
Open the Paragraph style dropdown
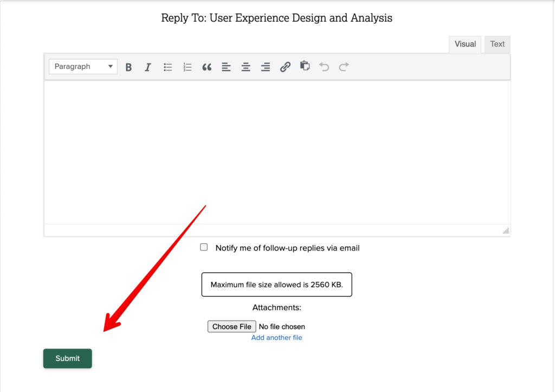point(82,66)
